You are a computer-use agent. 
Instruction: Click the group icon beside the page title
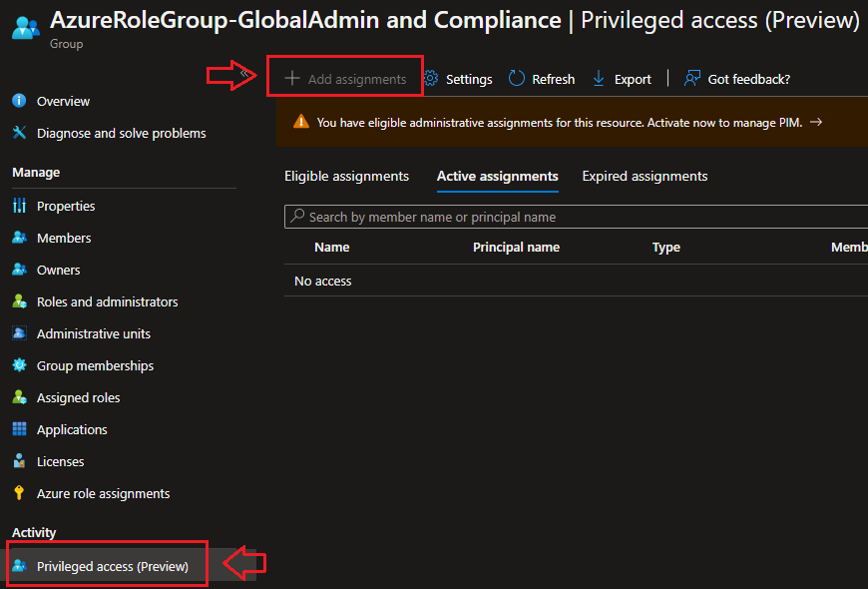(26, 28)
